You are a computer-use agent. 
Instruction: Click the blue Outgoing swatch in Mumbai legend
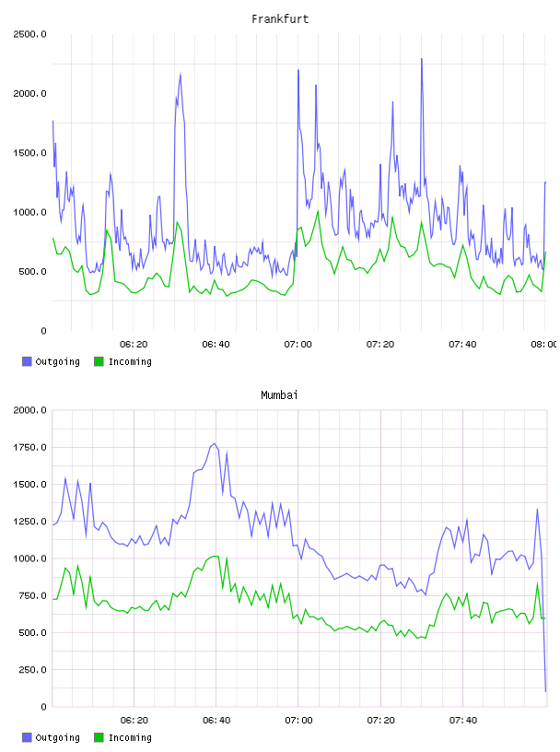pyautogui.click(x=27, y=737)
